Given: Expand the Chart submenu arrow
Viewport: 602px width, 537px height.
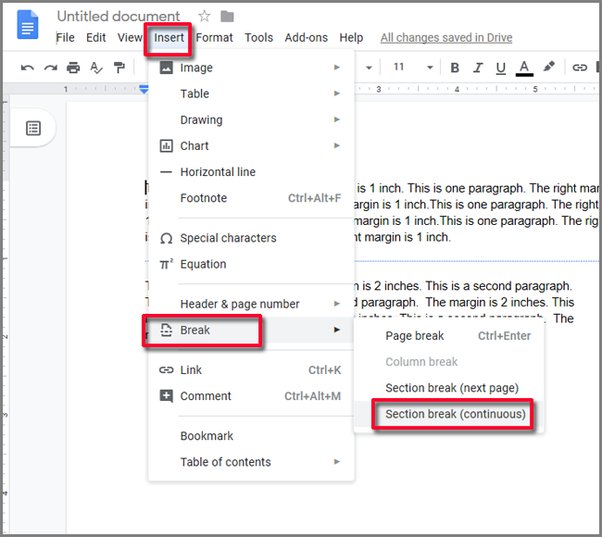Looking at the screenshot, I should 337,145.
